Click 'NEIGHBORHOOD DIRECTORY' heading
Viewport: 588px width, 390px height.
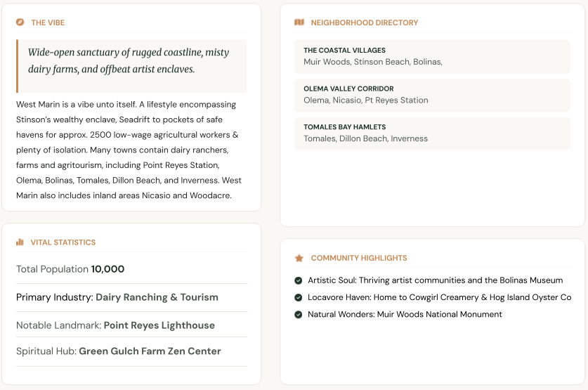point(365,22)
